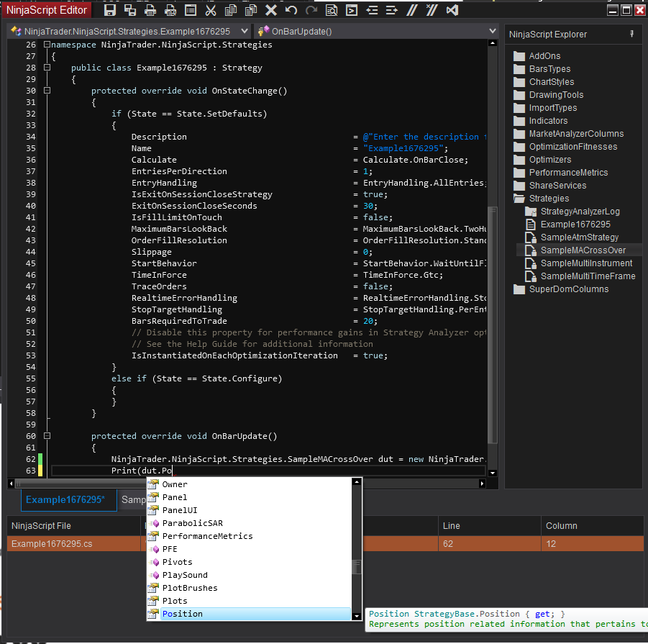Click the Find magnifier icon in the toolbar
The image size is (648, 644).
(x=331, y=10)
